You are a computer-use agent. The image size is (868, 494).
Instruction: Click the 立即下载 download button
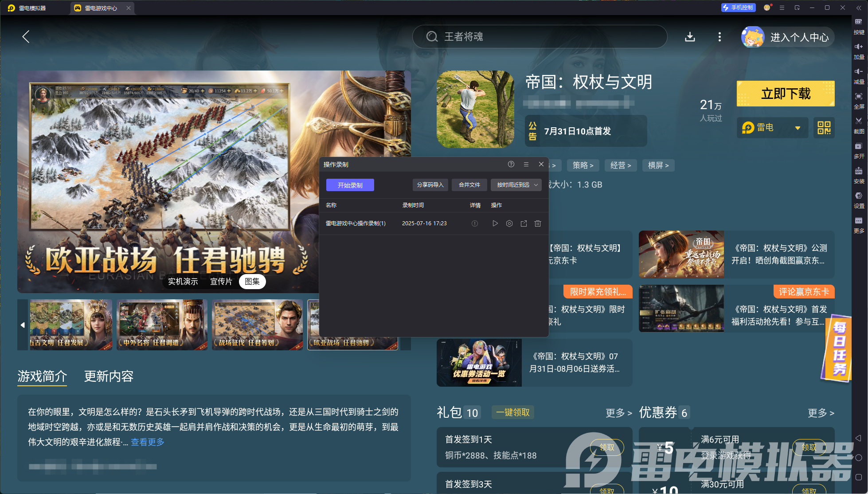[785, 94]
